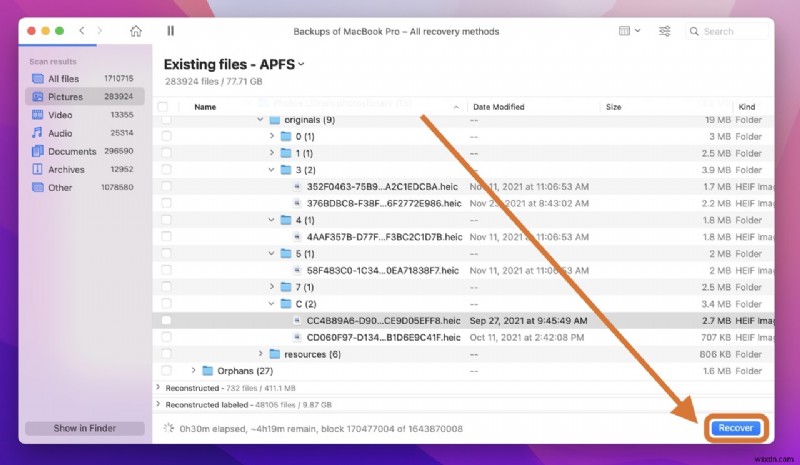Select 376BDBC8-F38F...6F2772E986.heic file name
This screenshot has height=465, width=800.
click(384, 203)
